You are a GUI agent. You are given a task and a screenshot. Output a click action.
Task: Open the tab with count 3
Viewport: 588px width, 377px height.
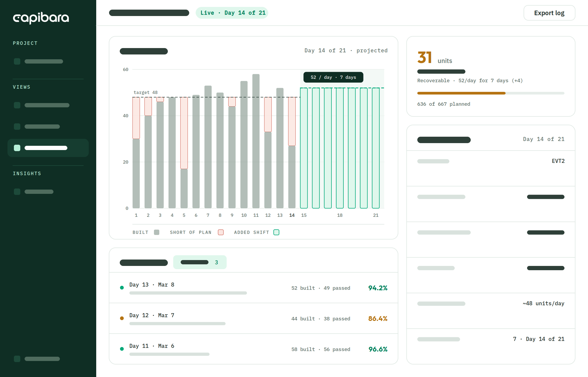coord(200,262)
